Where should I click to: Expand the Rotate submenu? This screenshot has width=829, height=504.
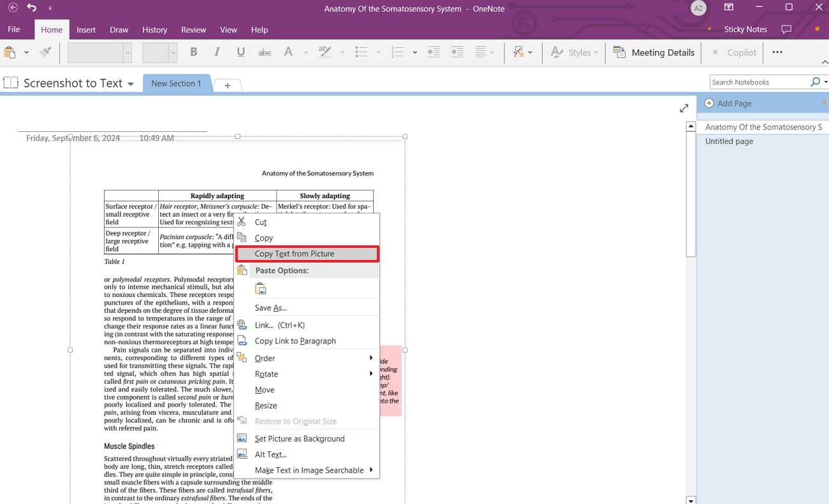307,374
